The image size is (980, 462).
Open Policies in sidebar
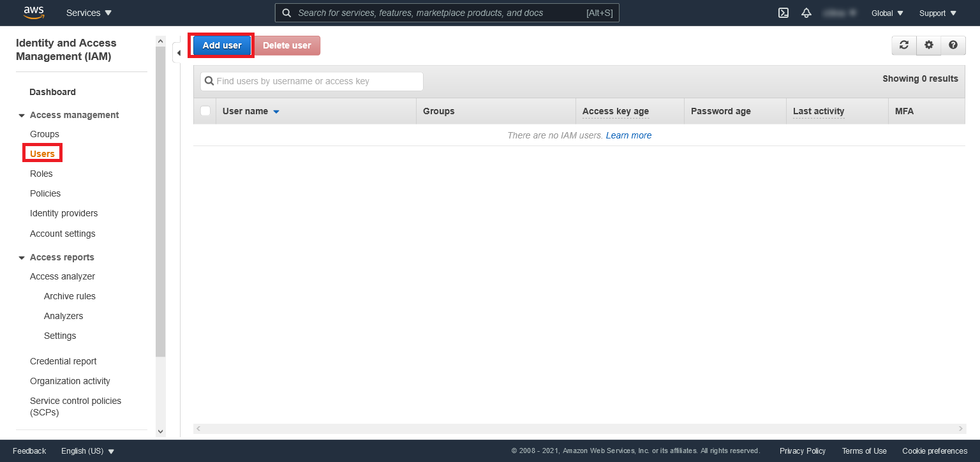point(45,193)
